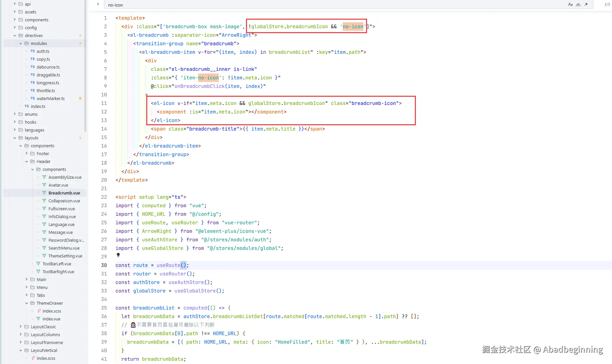Expand the languages folder chevron
612x364 pixels.
tap(15, 130)
